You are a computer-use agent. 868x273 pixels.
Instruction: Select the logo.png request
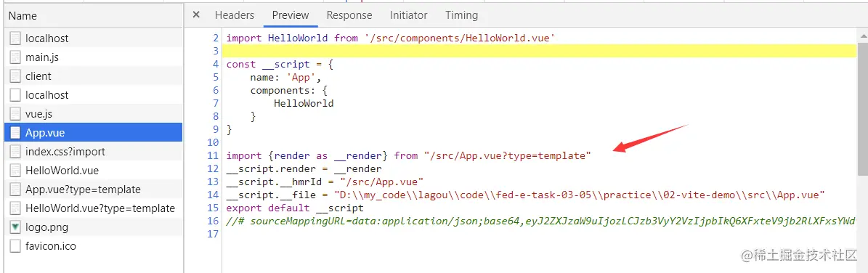(94, 227)
